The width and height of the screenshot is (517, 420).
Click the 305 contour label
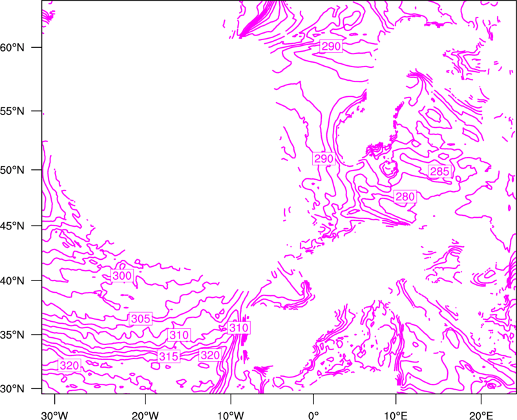click(x=141, y=319)
